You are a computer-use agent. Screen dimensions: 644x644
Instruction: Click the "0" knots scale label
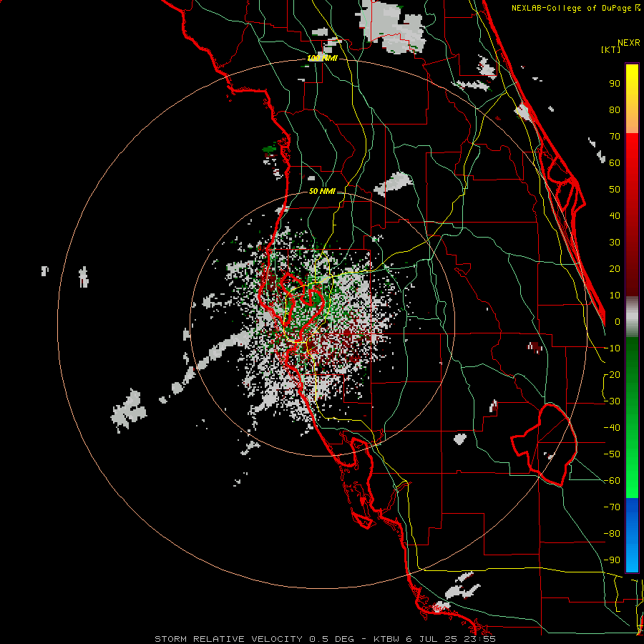coord(618,322)
